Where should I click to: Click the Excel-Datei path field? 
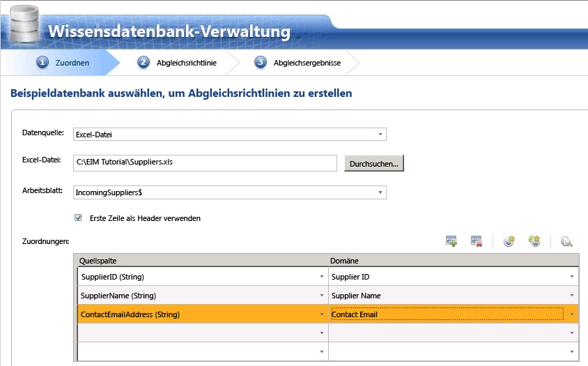click(205, 163)
